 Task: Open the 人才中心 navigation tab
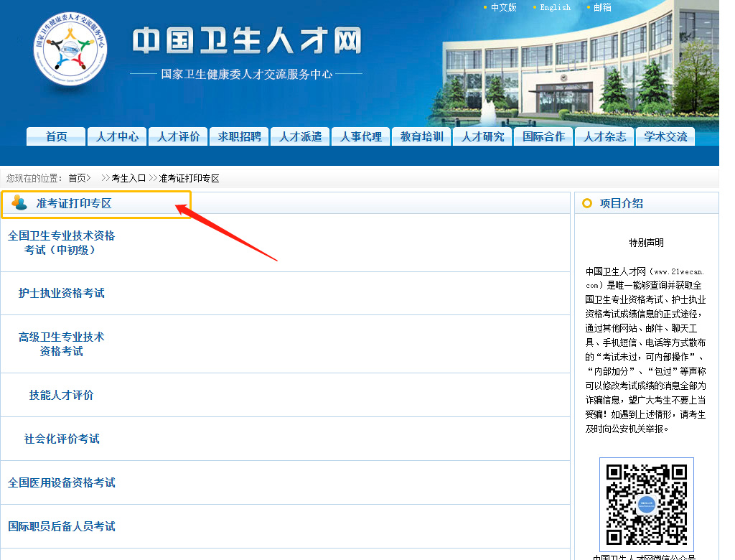[x=117, y=136]
